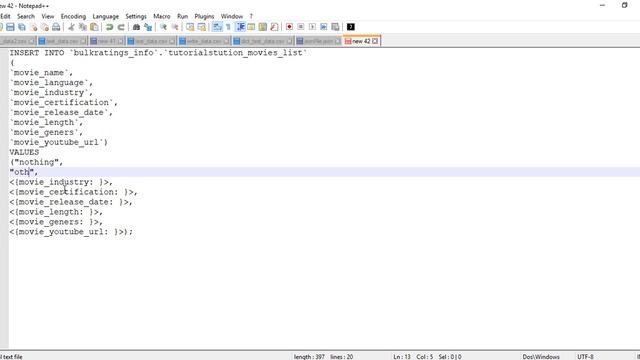Toggle the Indent Guide icon
The height and width of the screenshot is (360, 640).
tap(240, 27)
